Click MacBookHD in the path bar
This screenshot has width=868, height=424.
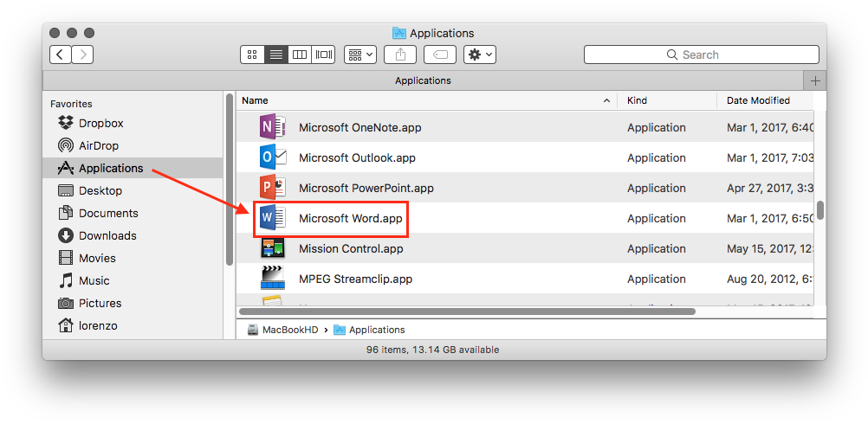282,330
